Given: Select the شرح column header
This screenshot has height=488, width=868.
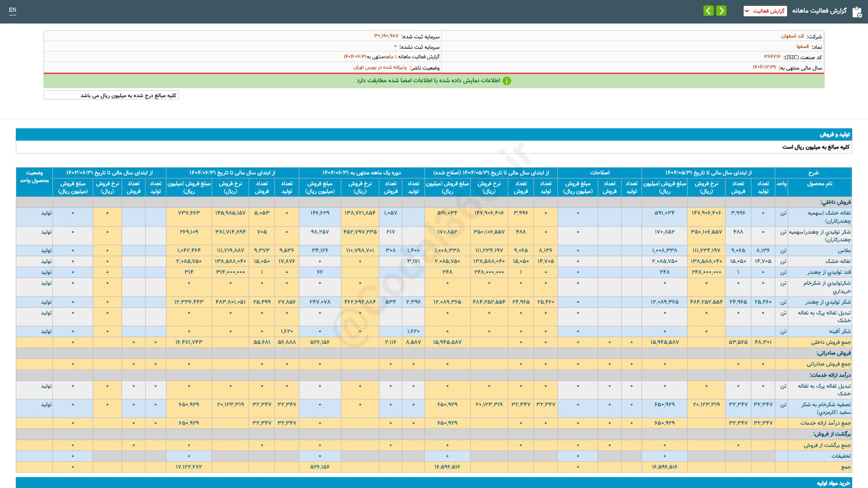Looking at the screenshot, I should [813, 173].
